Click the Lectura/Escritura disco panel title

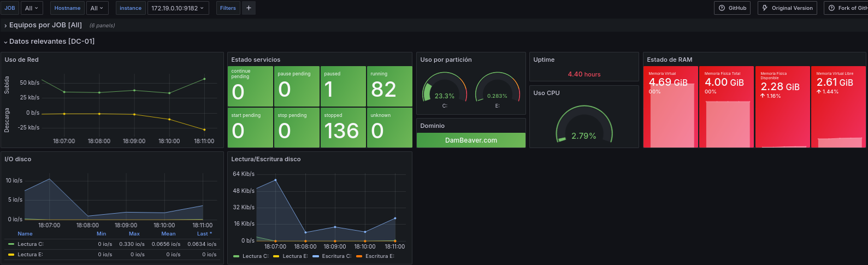coord(266,159)
